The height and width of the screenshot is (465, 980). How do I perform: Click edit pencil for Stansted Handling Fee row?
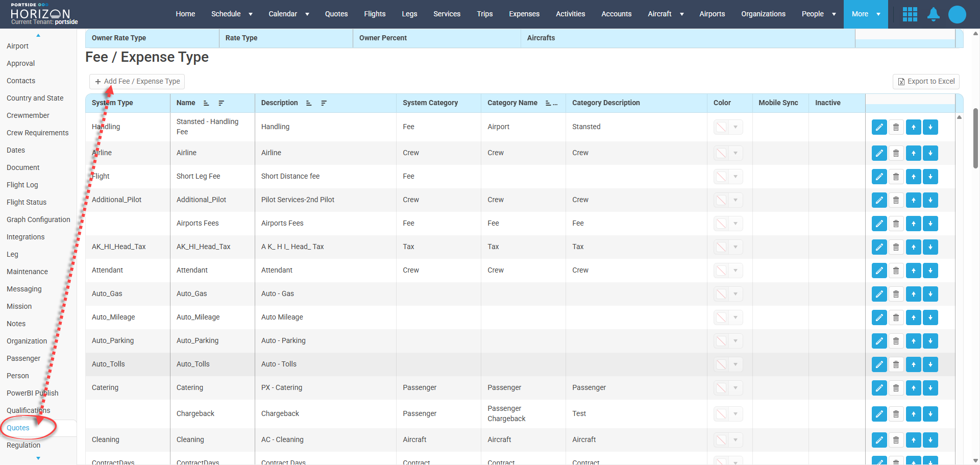point(879,127)
